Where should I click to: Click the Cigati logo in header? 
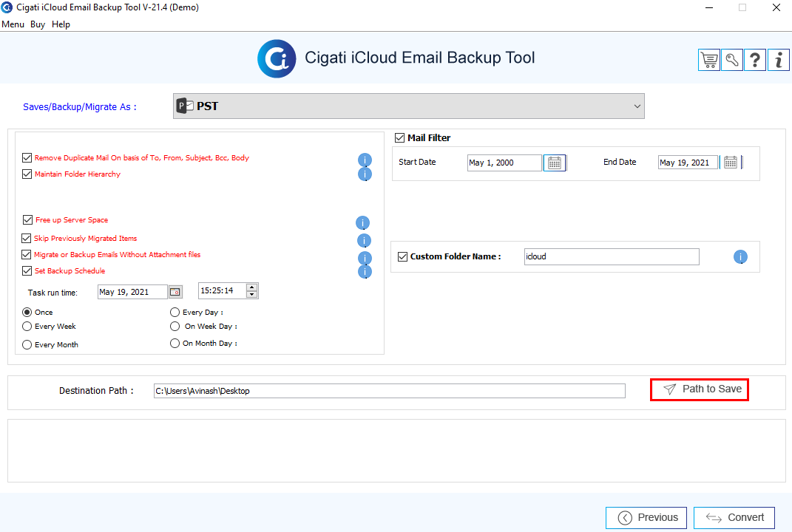277,58
